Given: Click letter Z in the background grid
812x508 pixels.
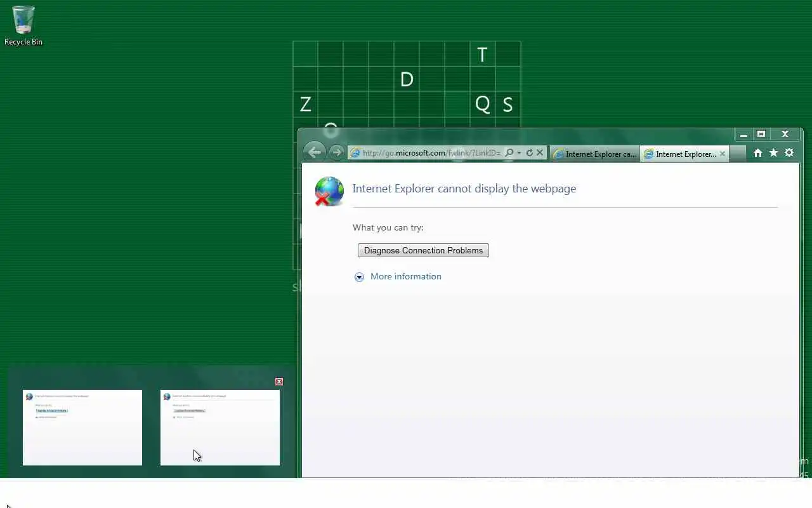Looking at the screenshot, I should 305,104.
